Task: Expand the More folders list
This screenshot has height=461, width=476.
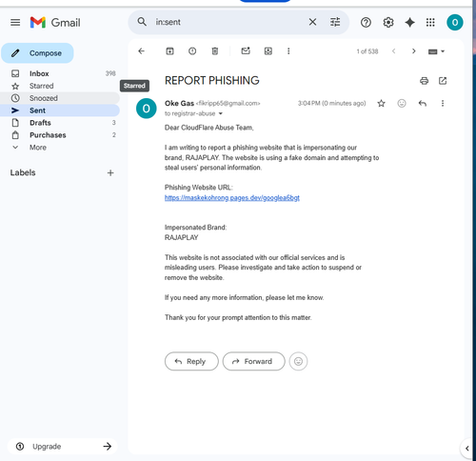Action: (60, 148)
